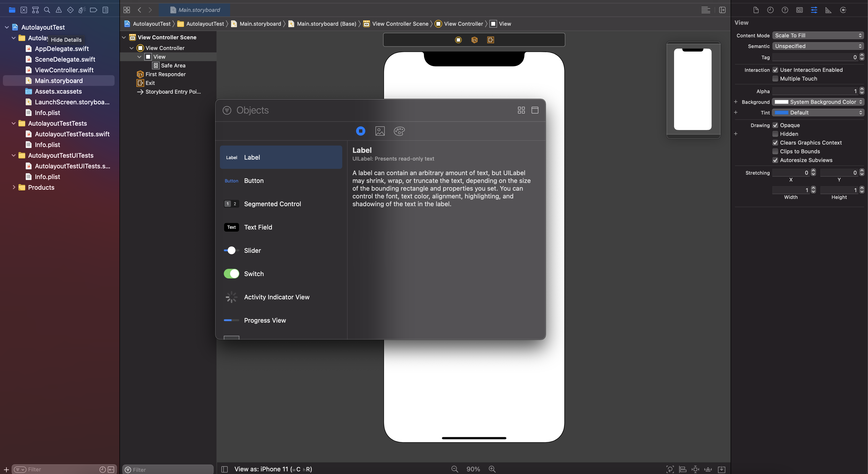The height and width of the screenshot is (474, 868).
Task: Switch object library to grid view
Action: pyautogui.click(x=521, y=110)
